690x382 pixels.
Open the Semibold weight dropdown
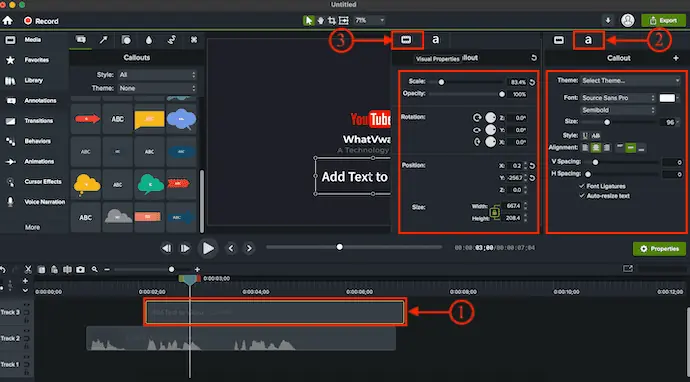pos(618,110)
